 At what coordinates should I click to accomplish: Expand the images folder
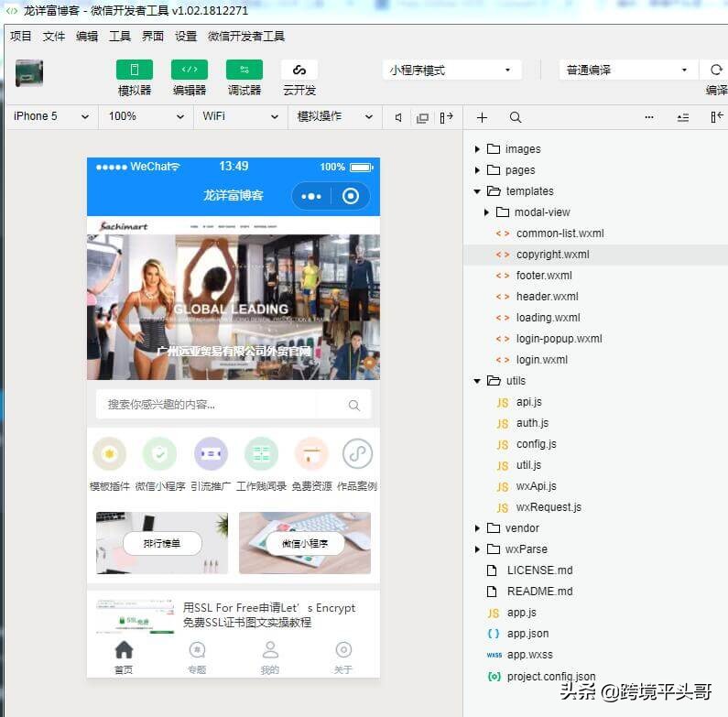click(477, 149)
